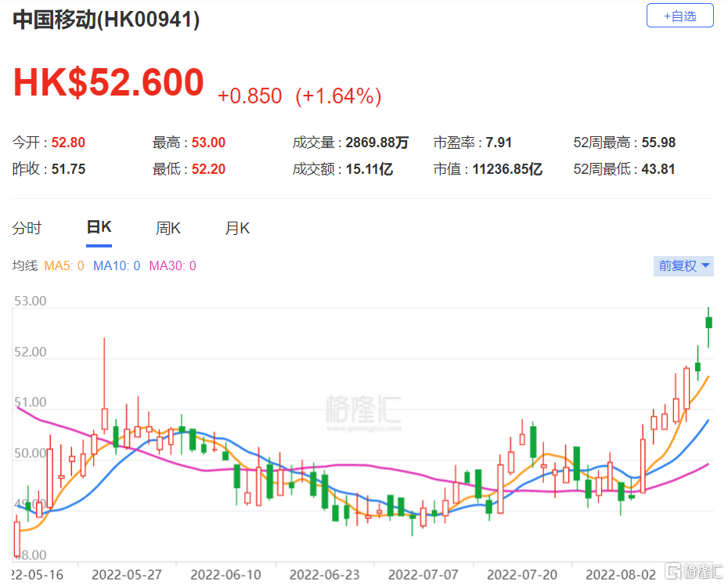This screenshot has width=728, height=585.
Task: Click the 成交额 value 15.11亿
Action: coord(369,168)
